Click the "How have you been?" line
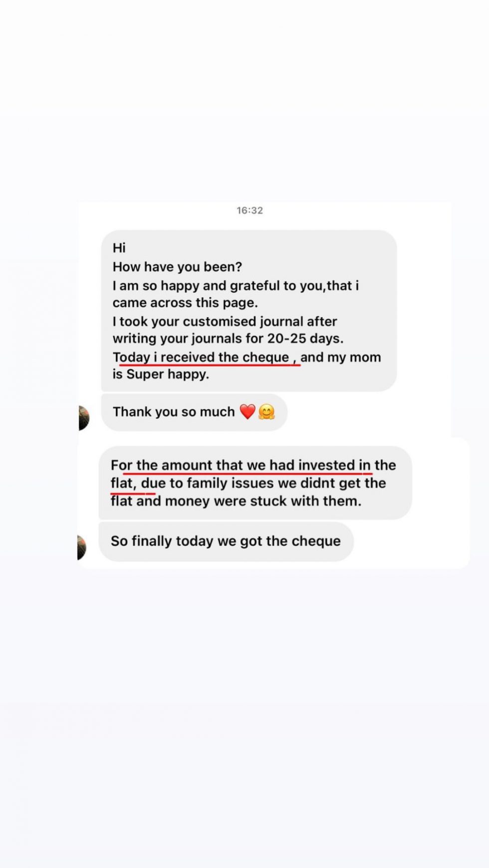This screenshot has width=489, height=868. click(x=177, y=267)
